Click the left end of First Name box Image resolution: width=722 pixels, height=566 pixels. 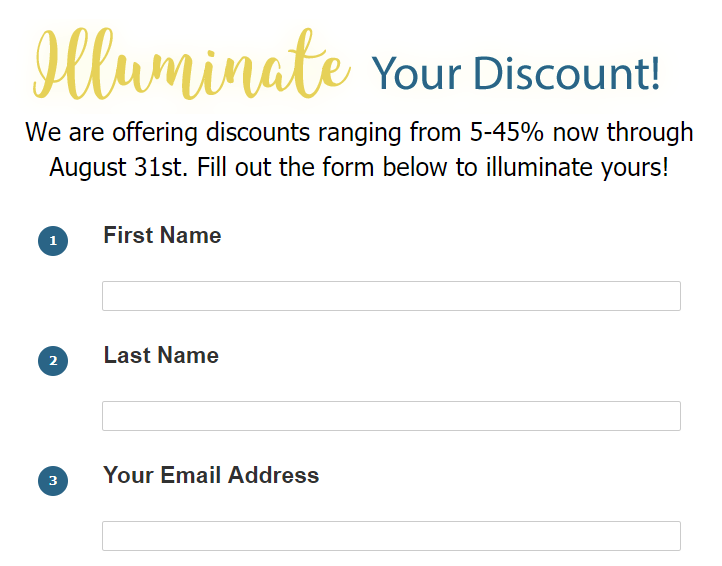coord(111,296)
